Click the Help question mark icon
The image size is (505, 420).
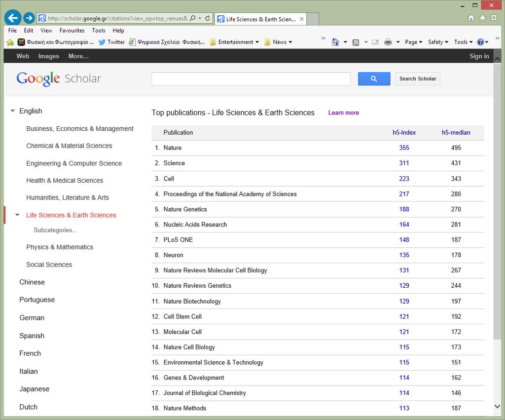(480, 42)
